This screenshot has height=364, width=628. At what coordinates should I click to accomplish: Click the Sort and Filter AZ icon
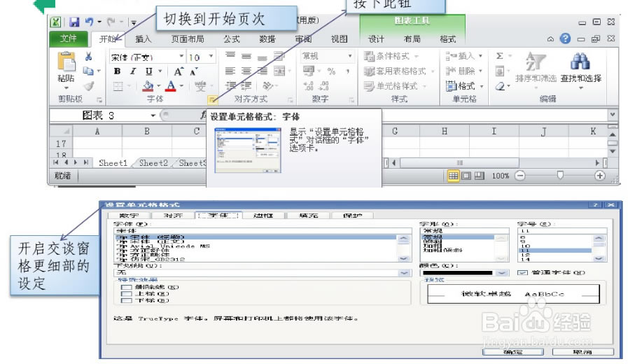pyautogui.click(x=535, y=62)
